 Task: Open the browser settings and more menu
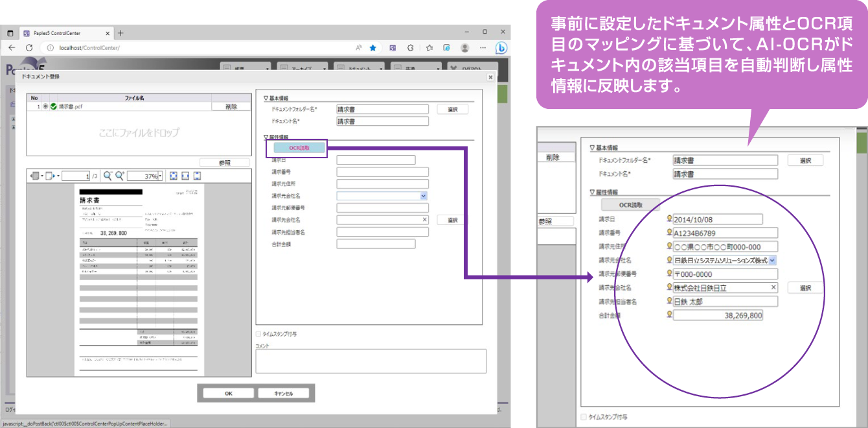tap(483, 48)
